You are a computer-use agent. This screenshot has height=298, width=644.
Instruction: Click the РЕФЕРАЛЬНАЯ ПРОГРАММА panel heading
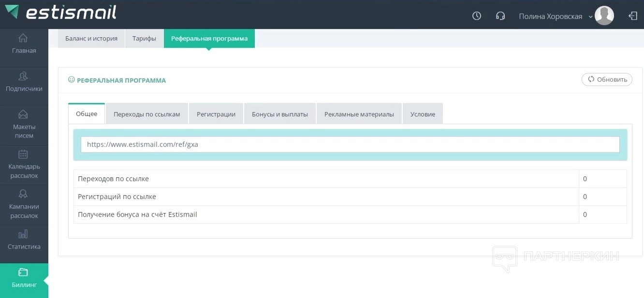point(121,81)
